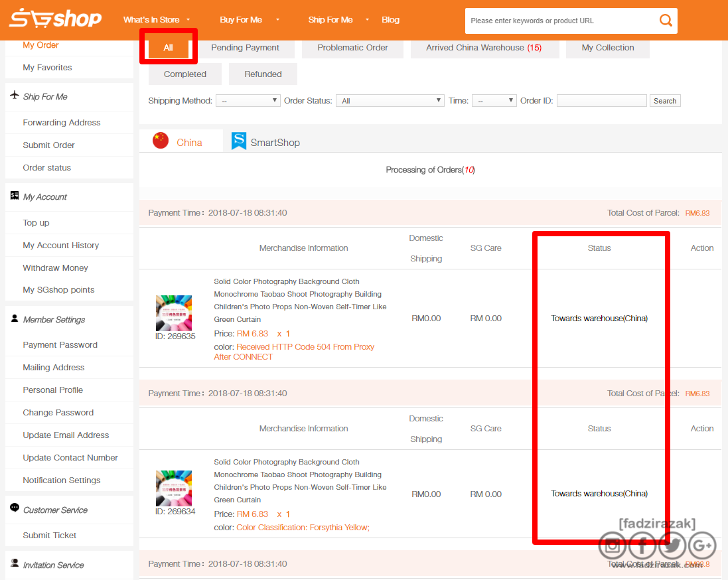Open product title for order ID 269634
Viewport: 728px width, 580px height.
pyautogui.click(x=300, y=480)
